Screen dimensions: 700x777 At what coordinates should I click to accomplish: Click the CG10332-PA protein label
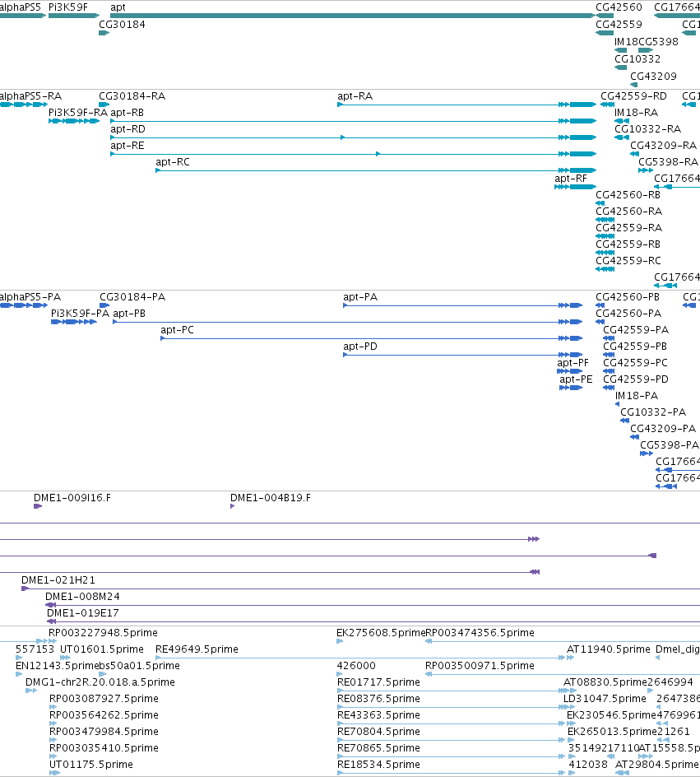[x=653, y=412]
